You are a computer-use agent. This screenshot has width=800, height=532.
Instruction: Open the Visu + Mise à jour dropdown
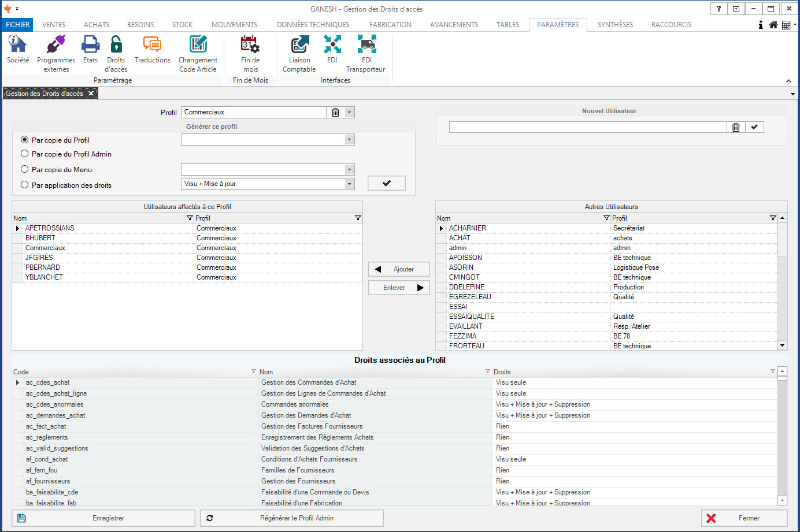click(x=349, y=184)
